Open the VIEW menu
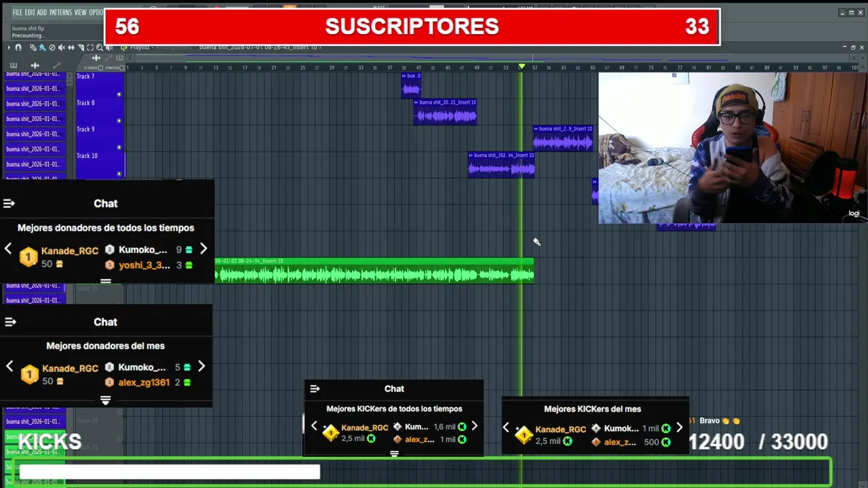Screen dimensions: 868x488 pyautogui.click(x=80, y=12)
